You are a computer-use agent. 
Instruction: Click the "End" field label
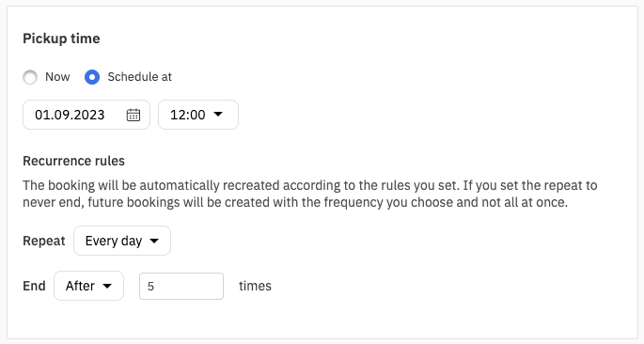click(x=34, y=286)
